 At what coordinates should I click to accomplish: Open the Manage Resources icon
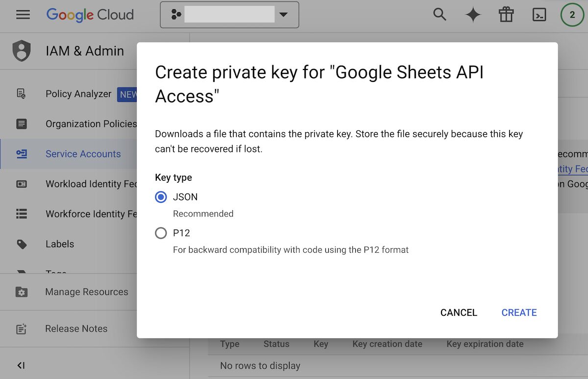22,291
